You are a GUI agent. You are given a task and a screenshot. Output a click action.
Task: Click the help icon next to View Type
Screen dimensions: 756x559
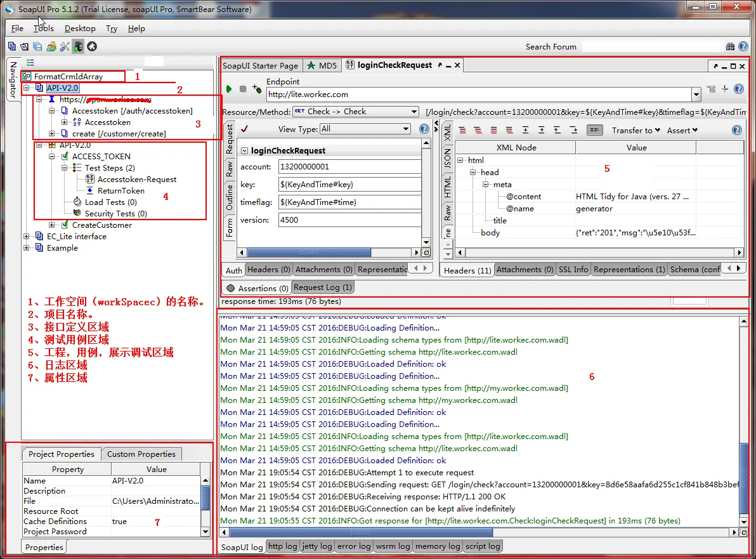pyautogui.click(x=424, y=129)
